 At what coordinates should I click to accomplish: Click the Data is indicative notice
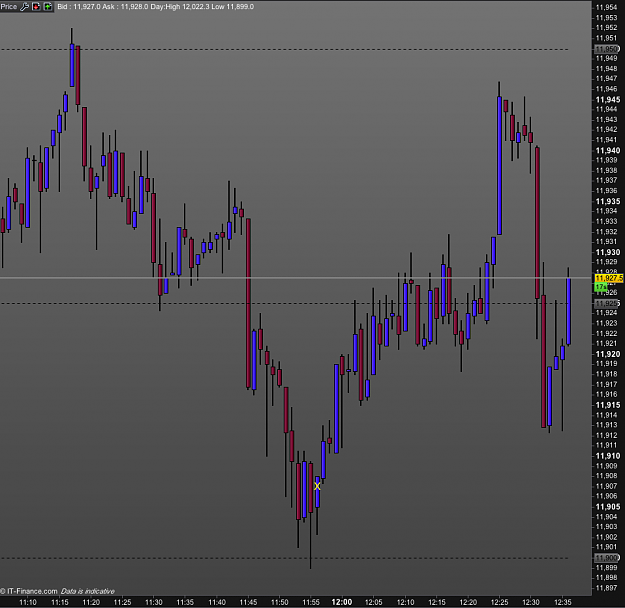pos(88,591)
